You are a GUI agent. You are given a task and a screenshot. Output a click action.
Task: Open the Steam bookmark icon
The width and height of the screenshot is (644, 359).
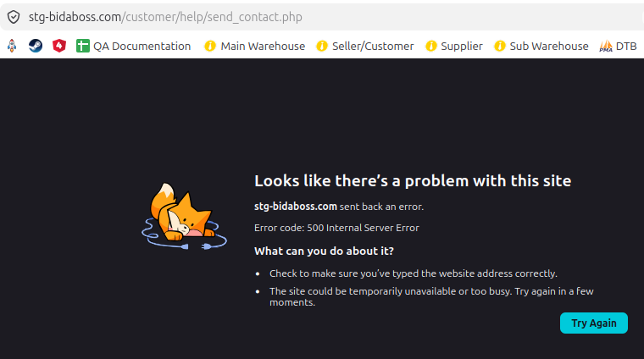click(x=36, y=46)
